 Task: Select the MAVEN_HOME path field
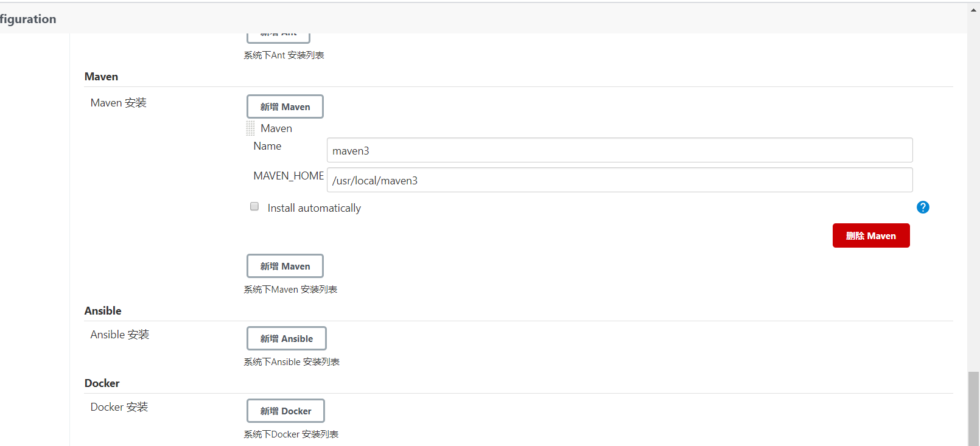[x=619, y=179]
